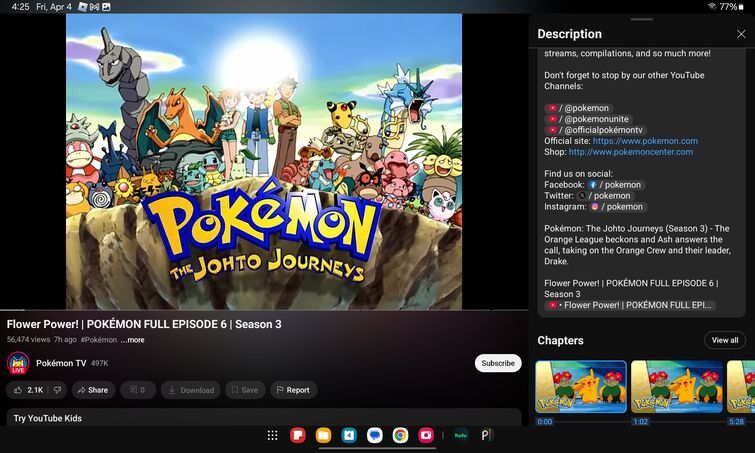Select the chapter thumbnail at 1:02
The height and width of the screenshot is (453, 755).
tap(677, 387)
